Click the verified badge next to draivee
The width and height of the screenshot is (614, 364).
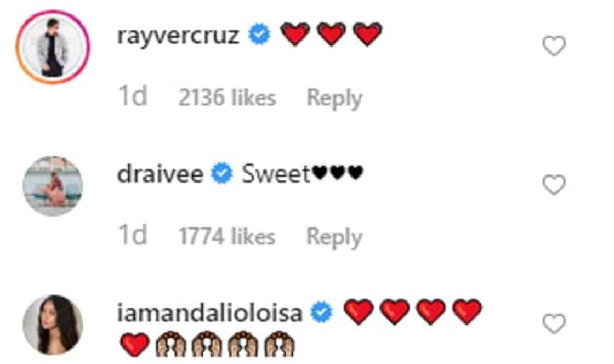tap(222, 173)
